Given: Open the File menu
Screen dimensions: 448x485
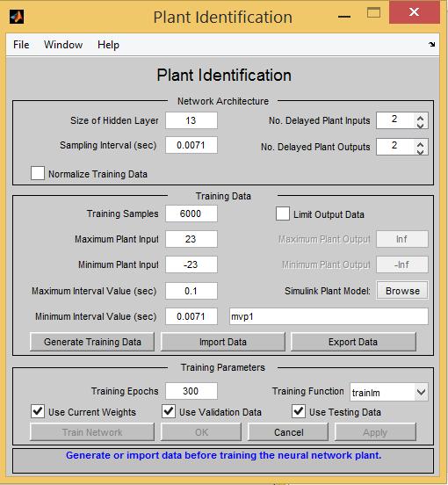Looking at the screenshot, I should point(21,45).
